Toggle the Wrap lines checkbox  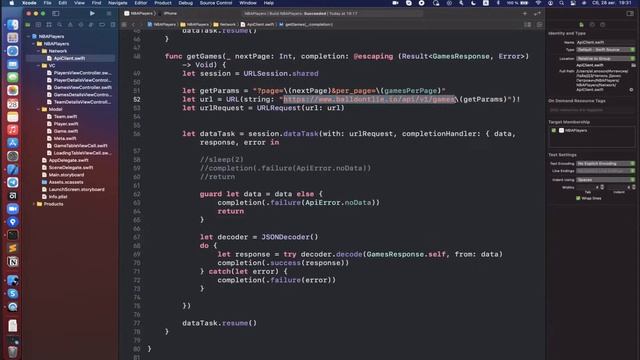point(578,198)
